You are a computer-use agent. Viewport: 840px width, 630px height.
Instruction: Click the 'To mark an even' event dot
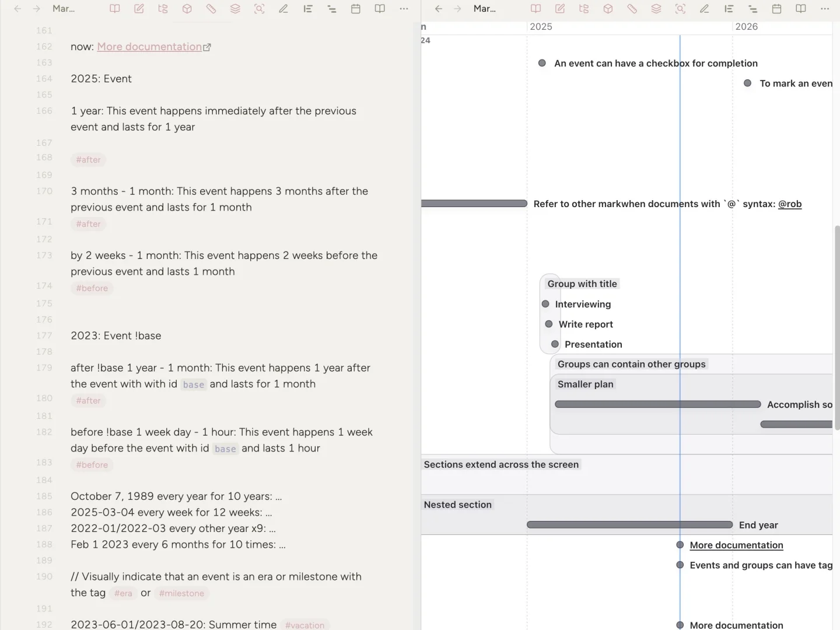point(747,83)
